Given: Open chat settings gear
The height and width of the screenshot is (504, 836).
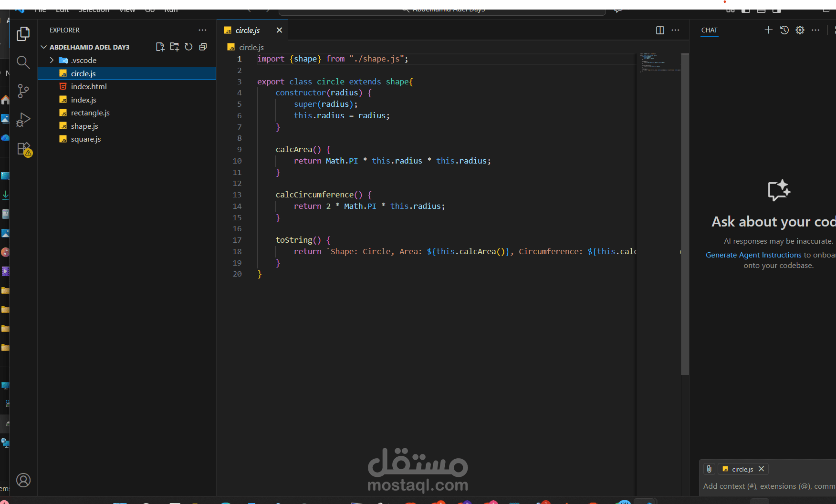Looking at the screenshot, I should pos(800,30).
